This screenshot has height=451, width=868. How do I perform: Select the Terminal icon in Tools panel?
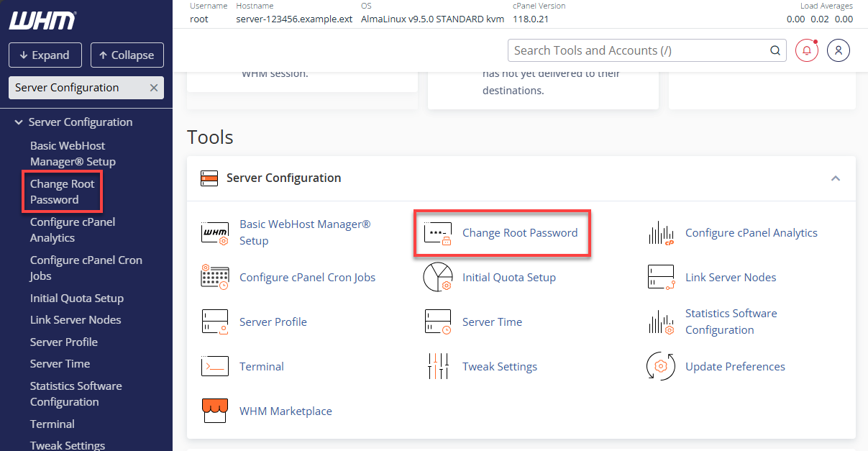(215, 366)
